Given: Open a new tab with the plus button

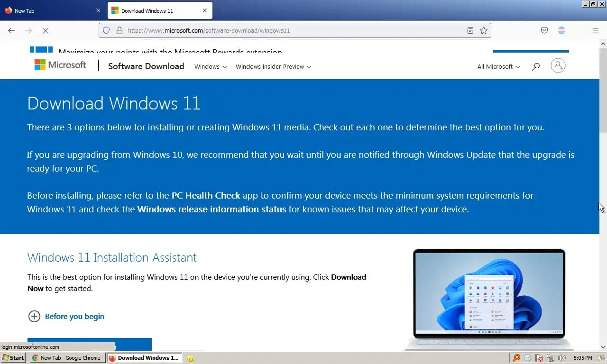Looking at the screenshot, I should click(222, 10).
